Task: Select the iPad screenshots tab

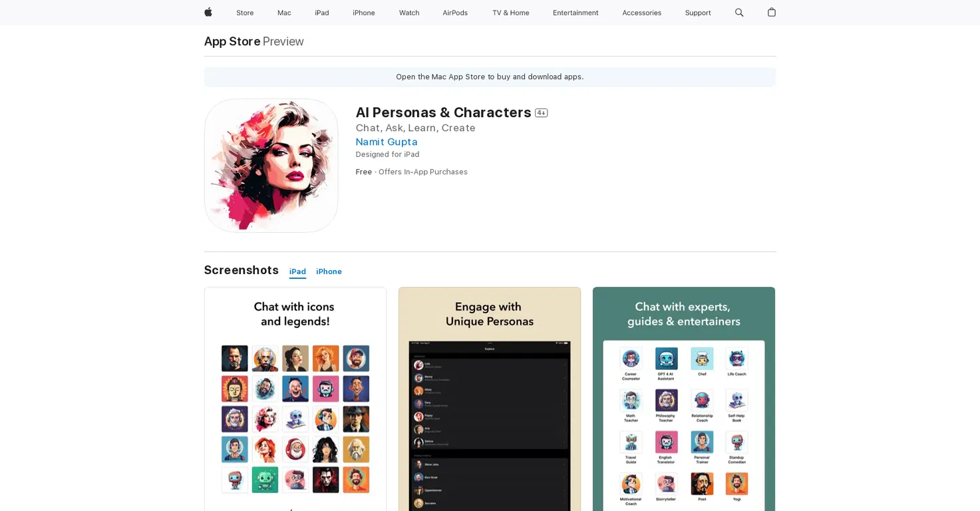Action: tap(297, 271)
